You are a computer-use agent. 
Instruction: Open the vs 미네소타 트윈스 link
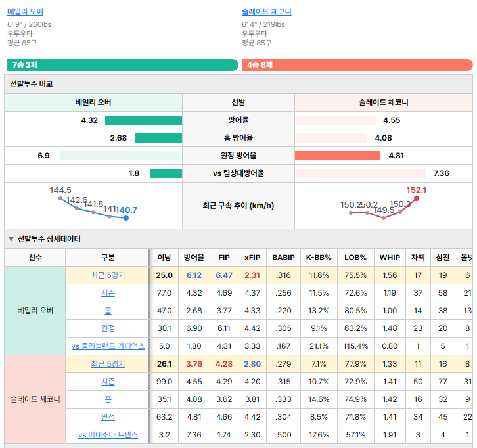(x=108, y=435)
